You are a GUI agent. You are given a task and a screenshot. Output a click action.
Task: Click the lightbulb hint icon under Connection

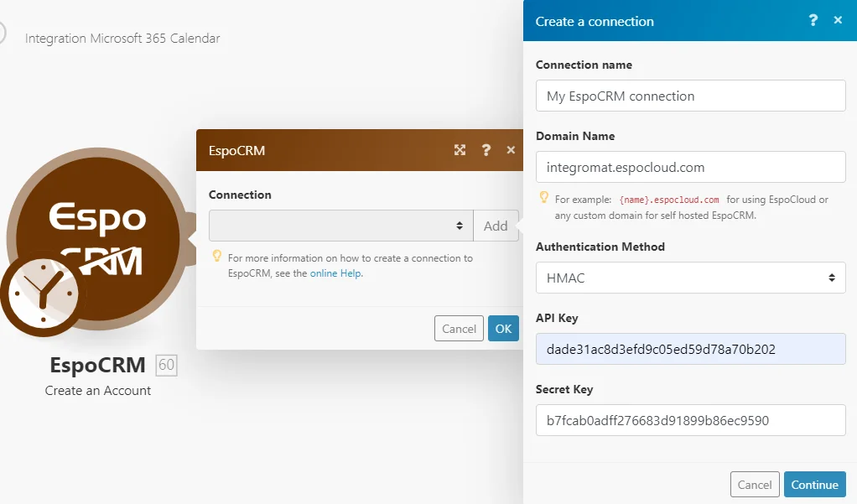[x=217, y=256]
